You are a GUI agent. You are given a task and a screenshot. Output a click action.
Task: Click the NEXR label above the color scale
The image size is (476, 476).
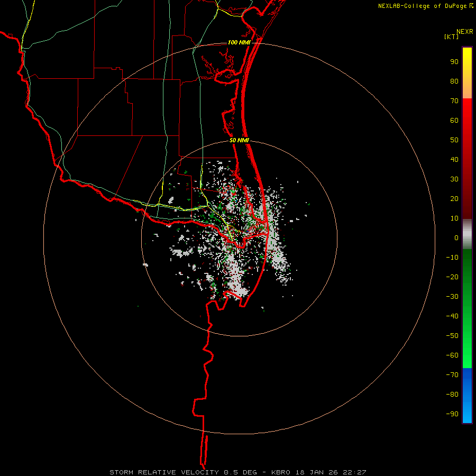464,32
